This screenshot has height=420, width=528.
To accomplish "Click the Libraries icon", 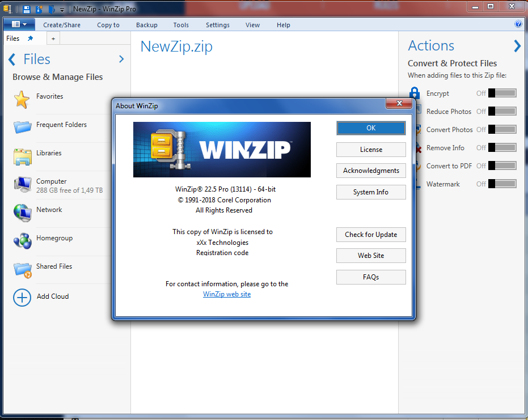I will click(x=23, y=156).
